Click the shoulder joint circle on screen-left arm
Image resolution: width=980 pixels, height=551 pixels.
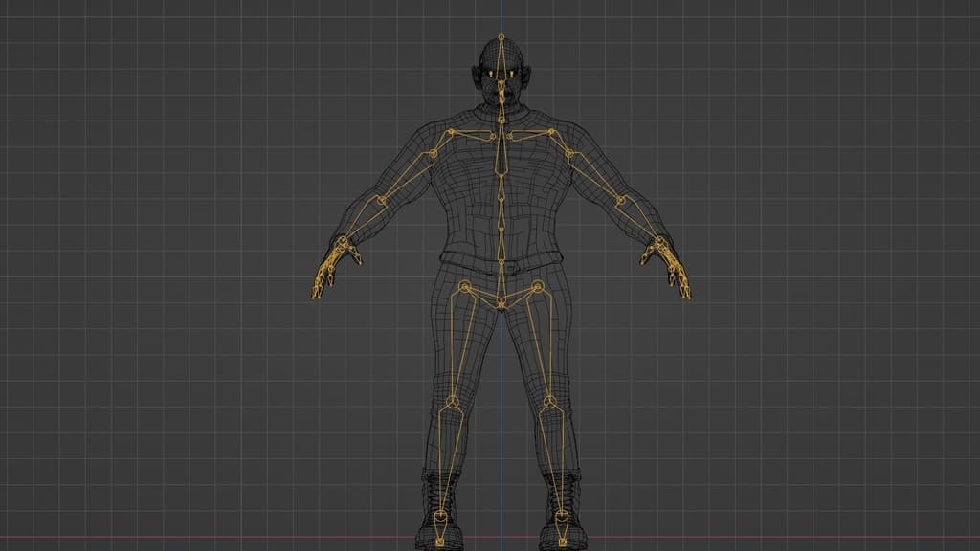[x=433, y=153]
